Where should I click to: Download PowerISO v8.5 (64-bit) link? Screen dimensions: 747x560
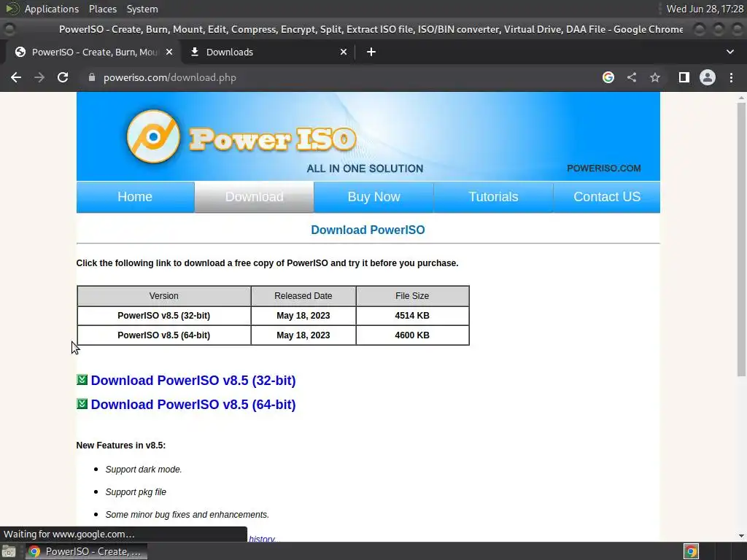click(x=193, y=404)
